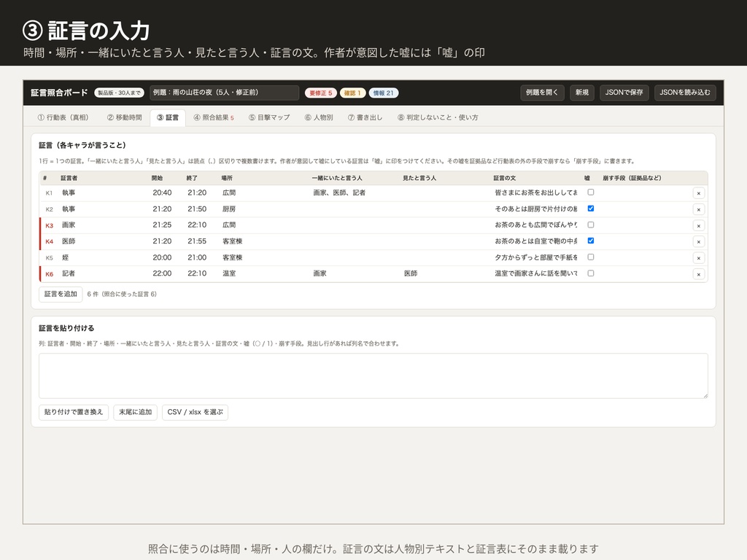Focus the 証言を貼り付ける text area

pyautogui.click(x=373, y=376)
